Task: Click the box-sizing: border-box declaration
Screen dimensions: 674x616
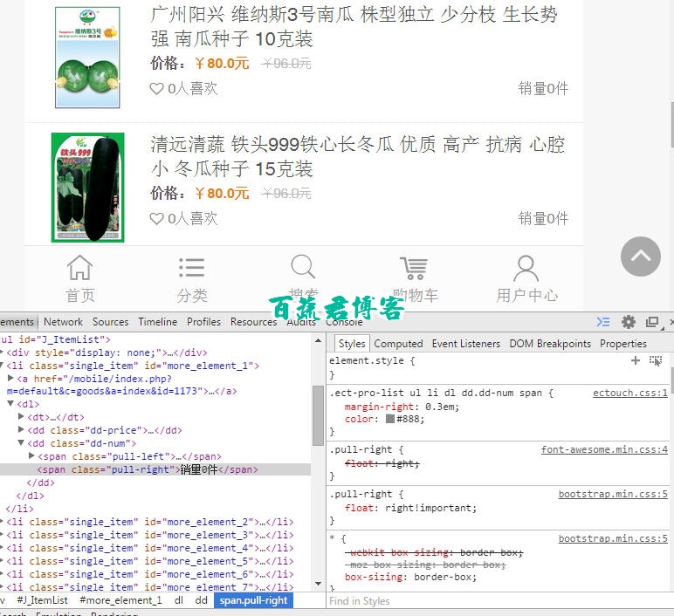Action: click(410, 577)
